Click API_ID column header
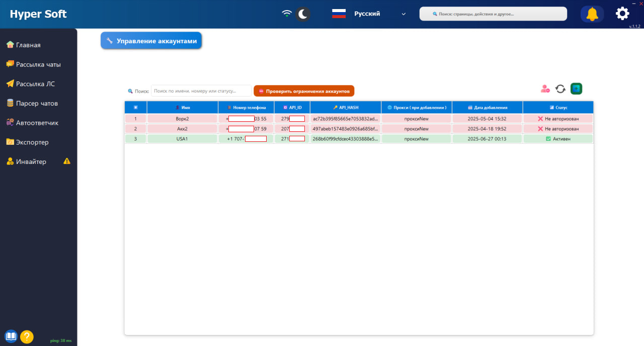Viewport: 644px width, 346px height. 292,108
